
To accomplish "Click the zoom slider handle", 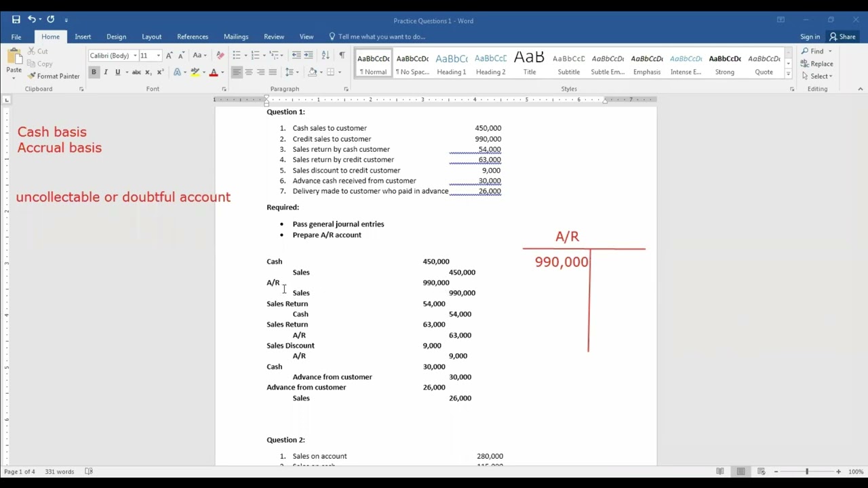I will 807,472.
